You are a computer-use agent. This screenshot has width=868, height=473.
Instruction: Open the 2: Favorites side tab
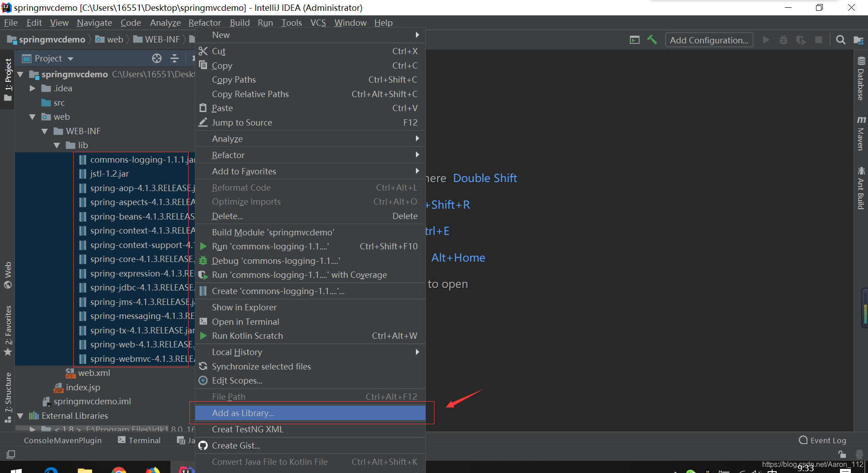pos(8,330)
